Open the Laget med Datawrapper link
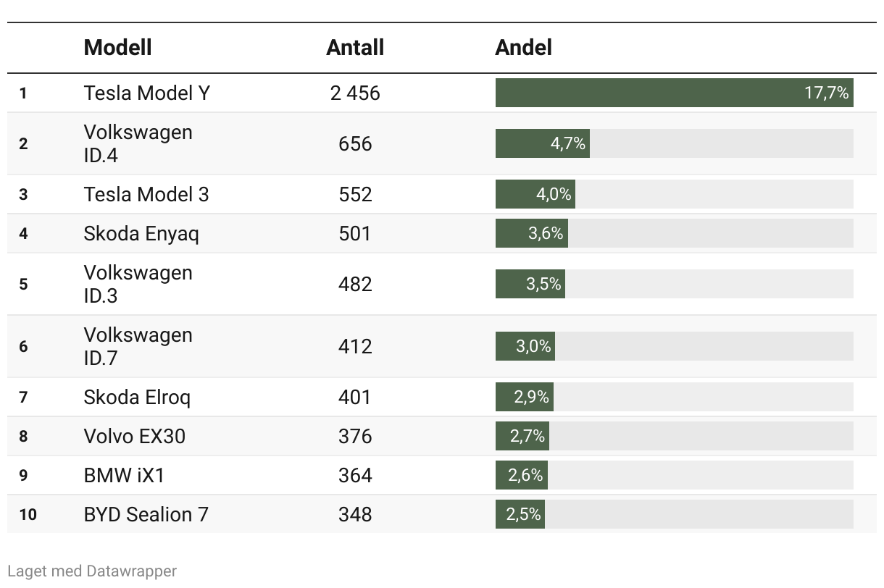The image size is (884, 588). 92,571
